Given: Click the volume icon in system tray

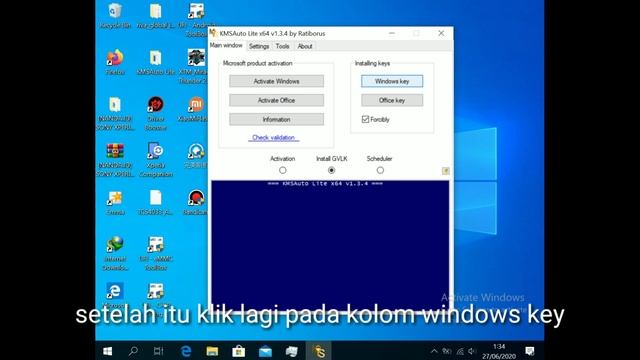Looking at the screenshot, I should [472, 351].
